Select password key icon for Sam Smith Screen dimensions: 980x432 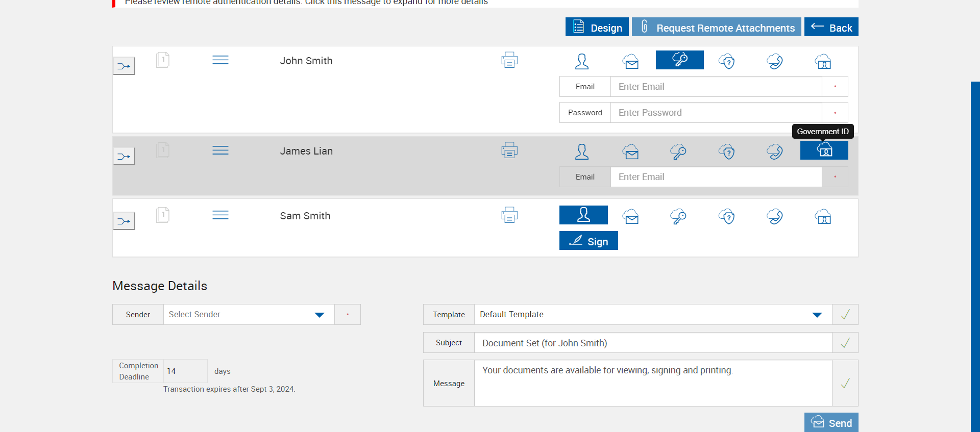(678, 216)
